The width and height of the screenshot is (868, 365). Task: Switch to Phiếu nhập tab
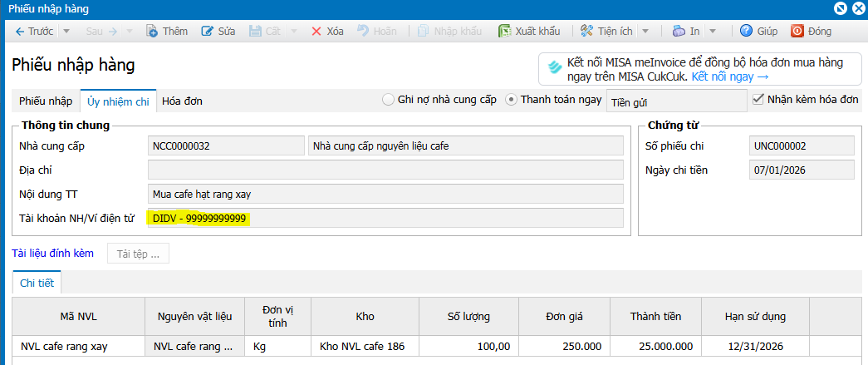pos(46,101)
